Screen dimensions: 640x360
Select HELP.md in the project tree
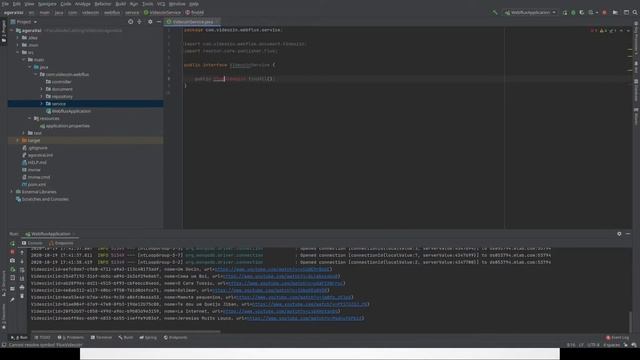point(34,162)
